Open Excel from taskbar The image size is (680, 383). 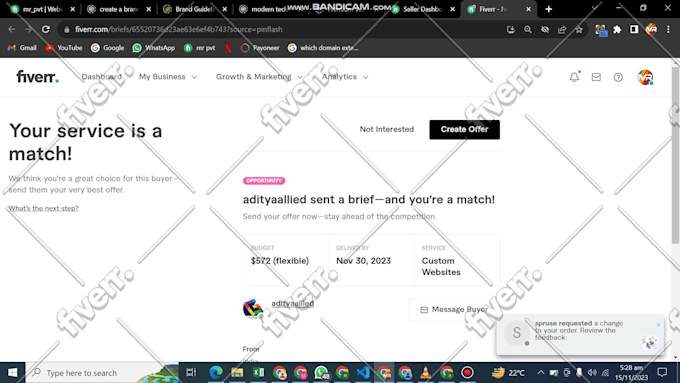coord(258,373)
